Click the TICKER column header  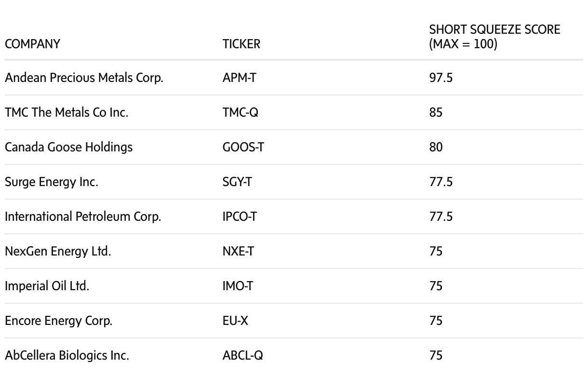click(x=241, y=44)
